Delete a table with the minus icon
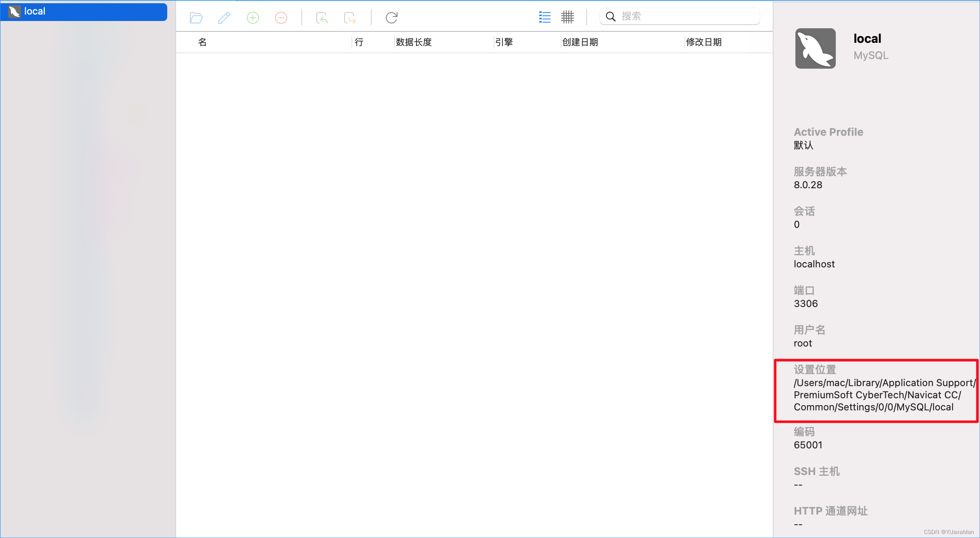980x538 pixels. pos(281,17)
